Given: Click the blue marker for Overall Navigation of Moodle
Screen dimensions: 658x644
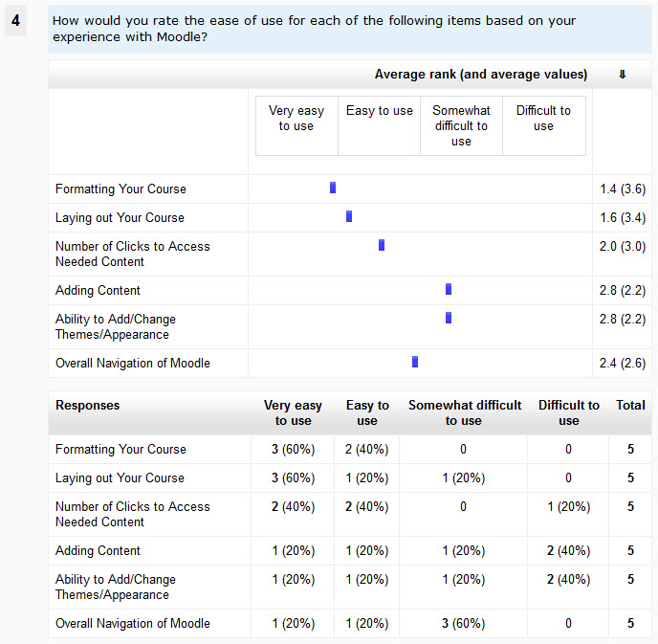Looking at the screenshot, I should click(x=415, y=362).
